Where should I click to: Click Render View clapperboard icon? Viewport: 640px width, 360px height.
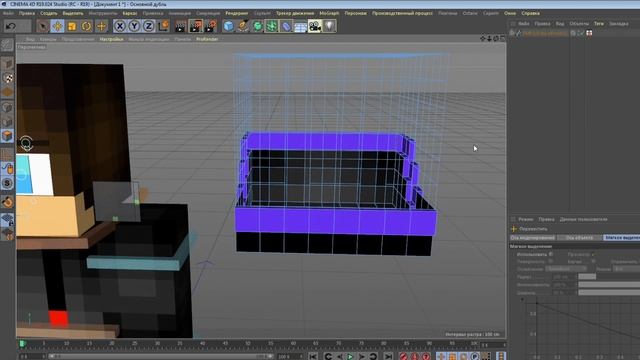click(180, 26)
